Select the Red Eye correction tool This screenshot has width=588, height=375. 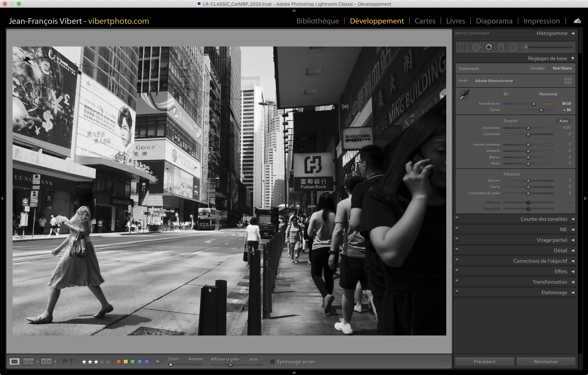pyautogui.click(x=489, y=47)
